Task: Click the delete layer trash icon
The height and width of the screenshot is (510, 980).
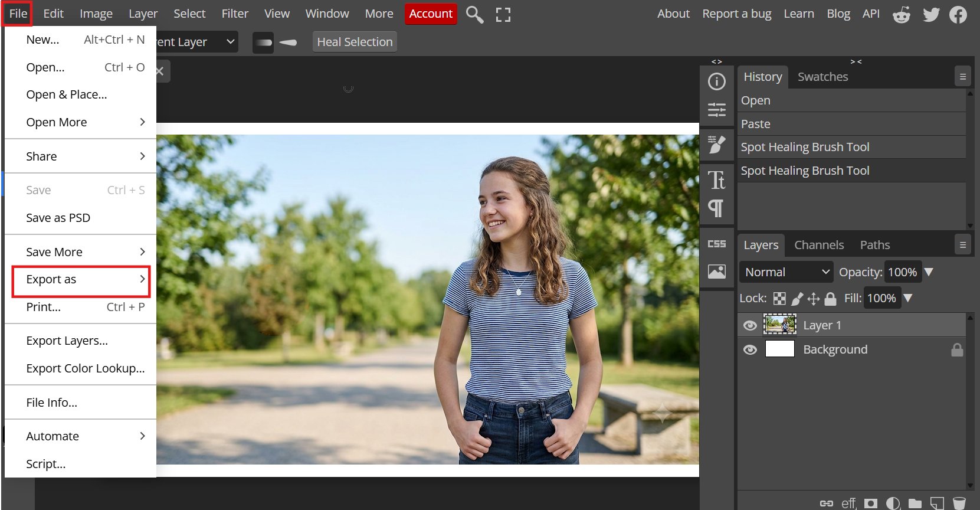Action: [x=959, y=503]
